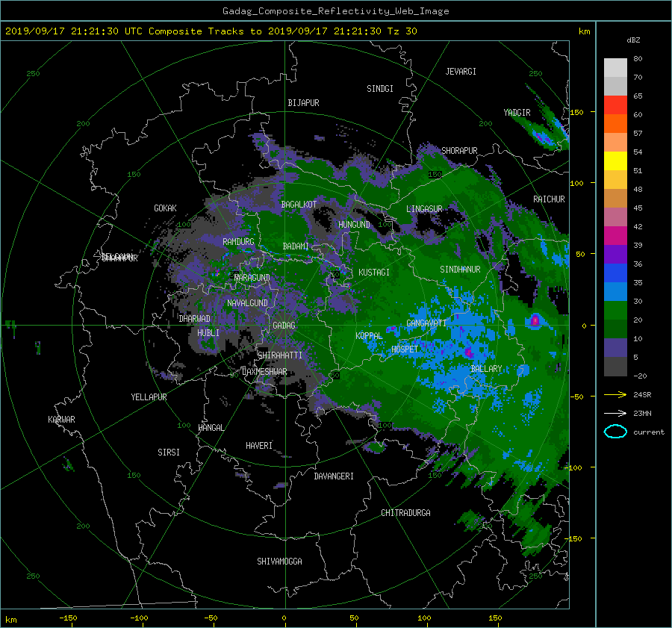Click the white 23MN arrow legend icon

click(615, 413)
